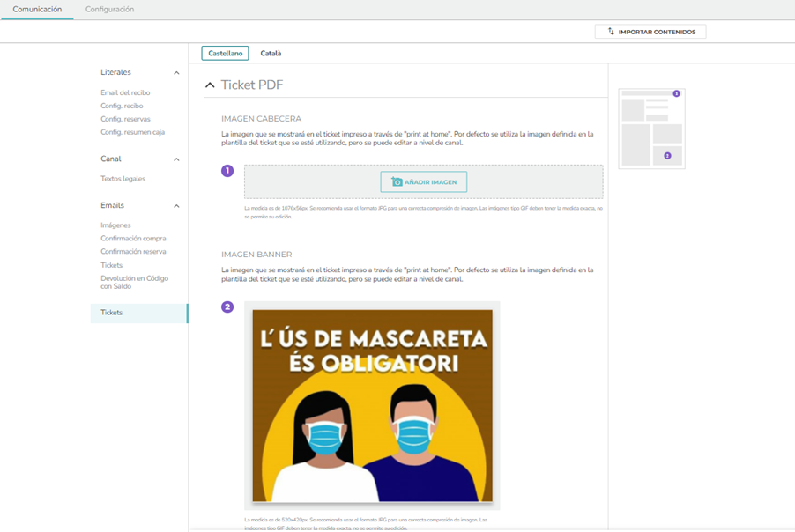795x532 pixels.
Task: Click the Canal heading text
Action: tap(110, 159)
